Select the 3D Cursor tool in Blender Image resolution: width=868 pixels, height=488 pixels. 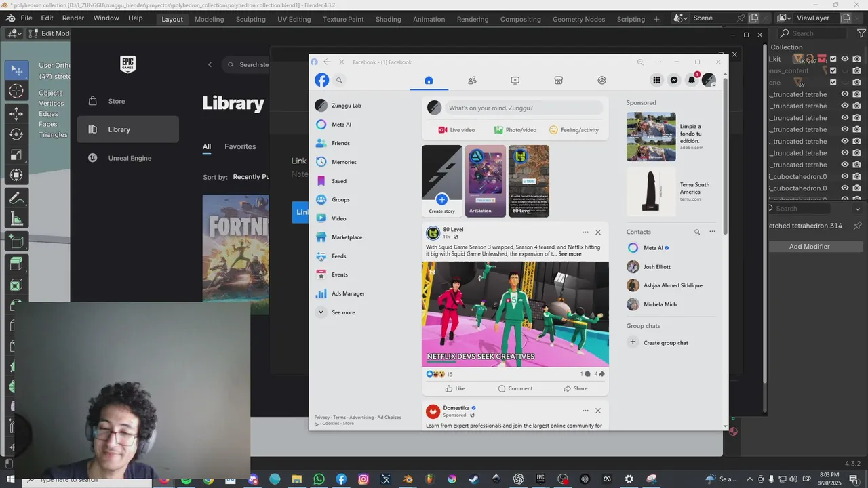[x=16, y=91]
